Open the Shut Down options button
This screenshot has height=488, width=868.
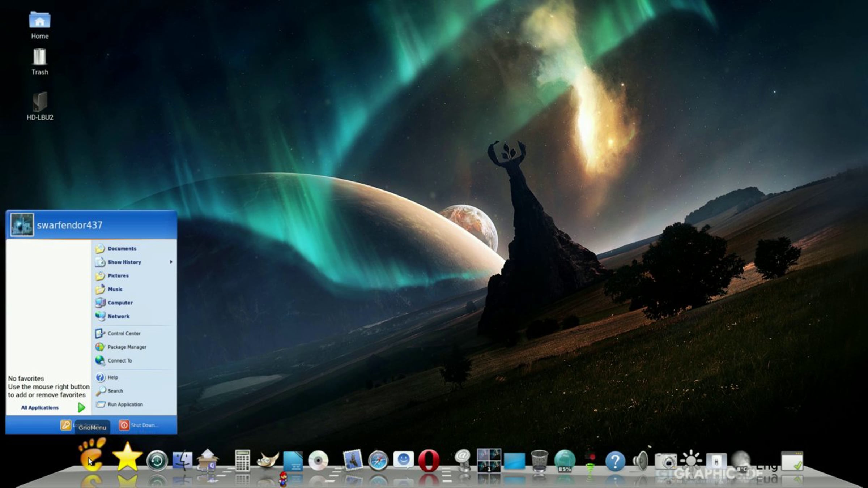[x=139, y=425]
